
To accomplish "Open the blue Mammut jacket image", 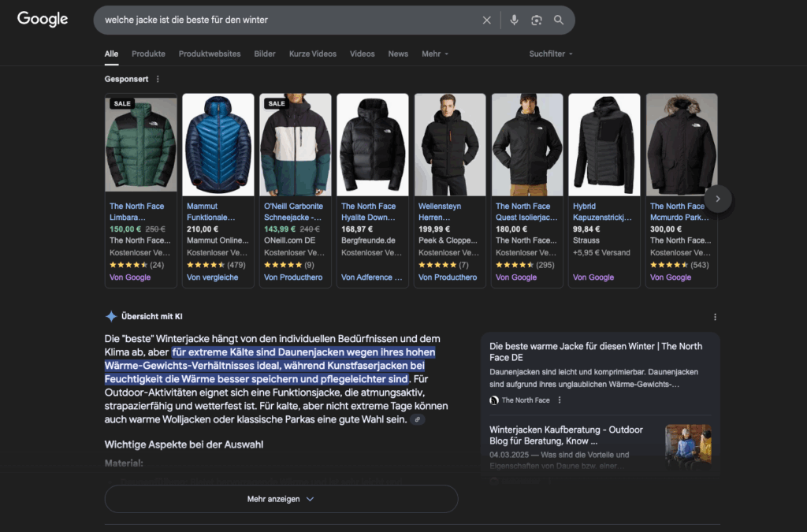I will (x=218, y=144).
